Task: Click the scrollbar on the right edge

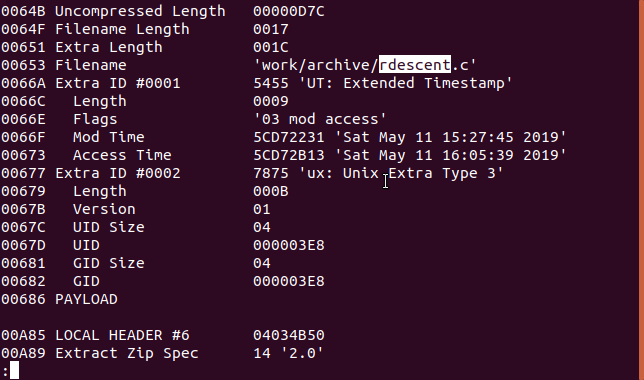Action: [x=641, y=190]
